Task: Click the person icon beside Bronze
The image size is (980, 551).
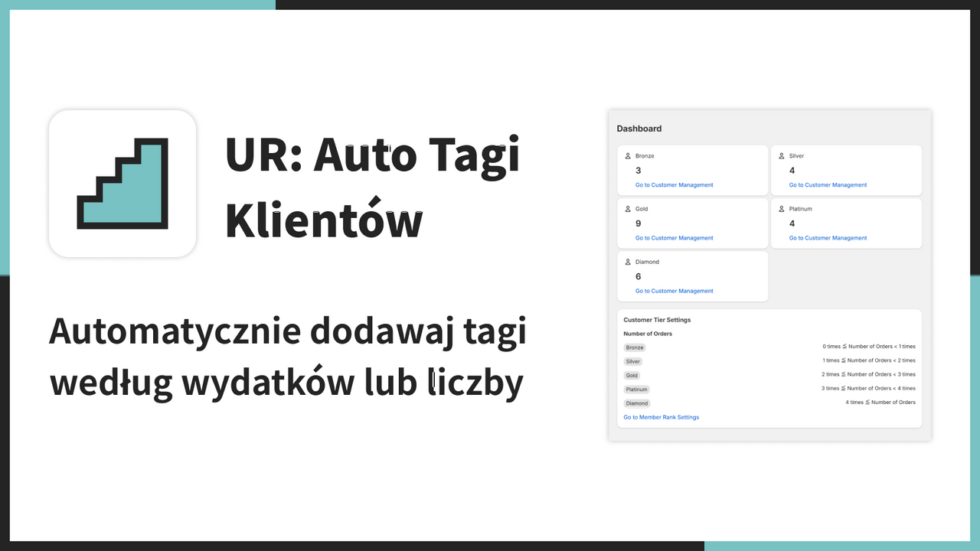Action: [628, 156]
